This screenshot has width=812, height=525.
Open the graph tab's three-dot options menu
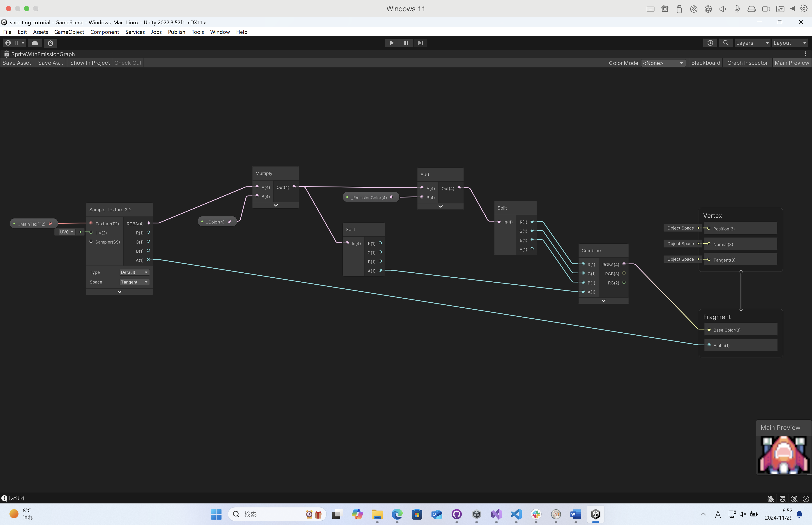805,54
